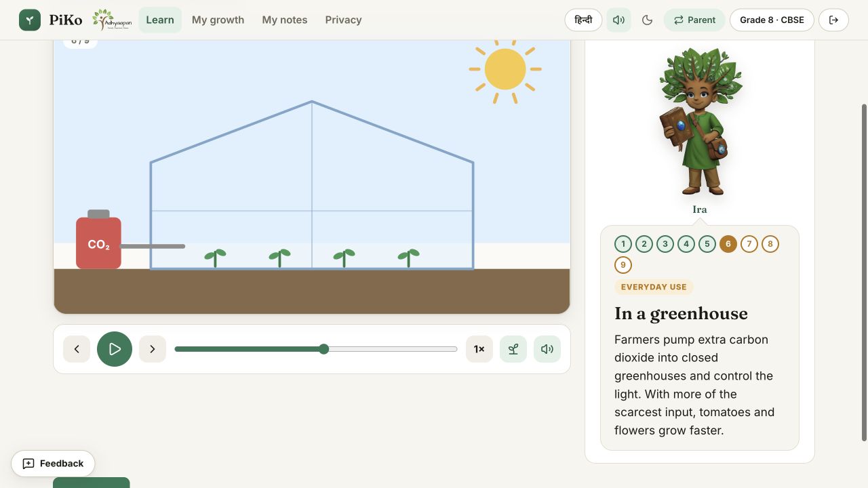Select current step 6 marker
868x488 pixels.
pyautogui.click(x=728, y=244)
